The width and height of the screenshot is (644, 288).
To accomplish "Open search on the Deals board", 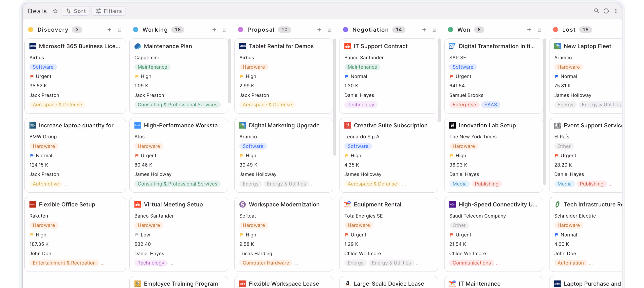I will [x=597, y=11].
